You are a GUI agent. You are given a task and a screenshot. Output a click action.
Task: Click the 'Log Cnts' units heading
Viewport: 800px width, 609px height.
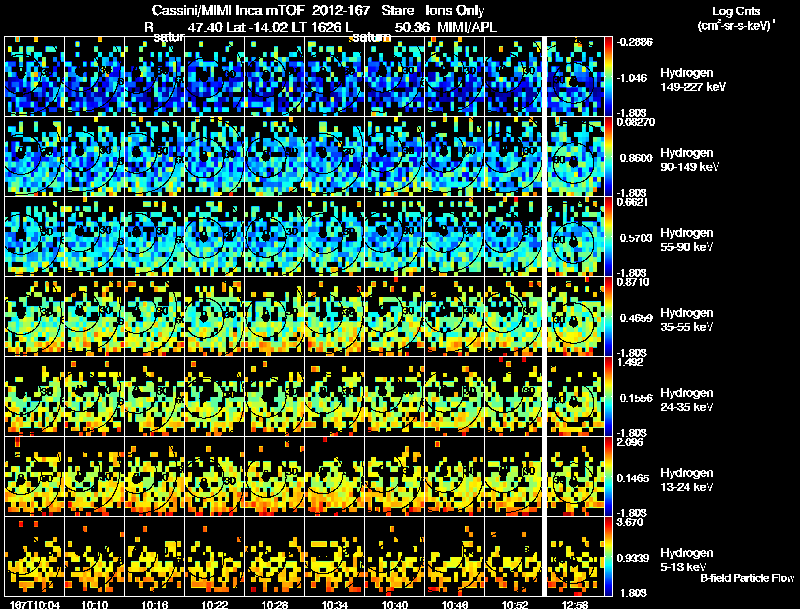(x=736, y=11)
